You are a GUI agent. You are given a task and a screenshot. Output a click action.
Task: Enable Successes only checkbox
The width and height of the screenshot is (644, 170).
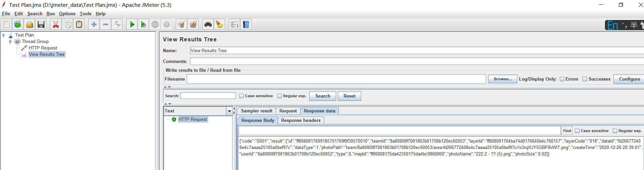[x=585, y=79]
